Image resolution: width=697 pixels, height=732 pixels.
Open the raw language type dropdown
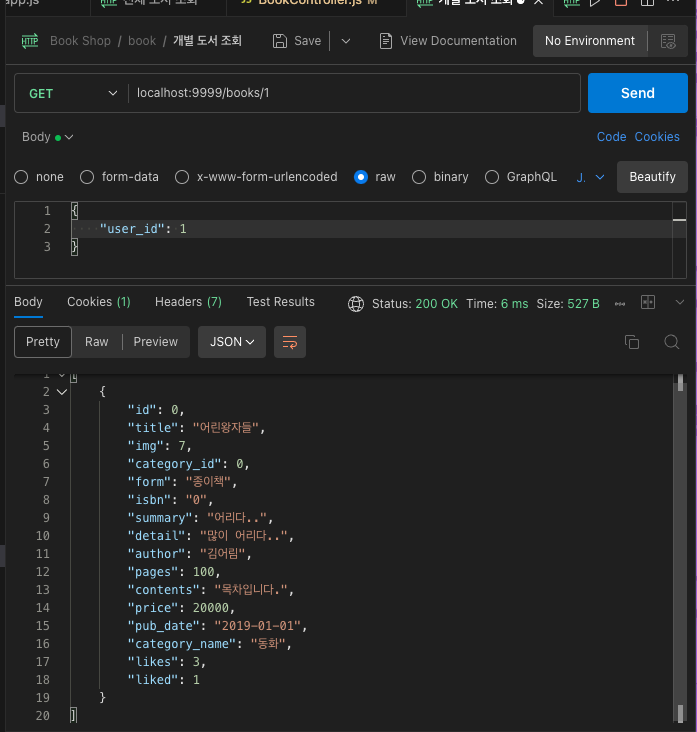[591, 177]
